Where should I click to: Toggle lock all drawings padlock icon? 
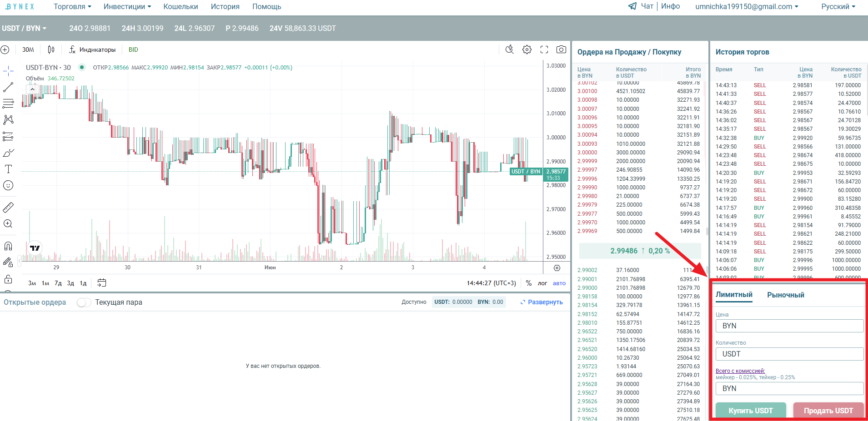pyautogui.click(x=8, y=279)
